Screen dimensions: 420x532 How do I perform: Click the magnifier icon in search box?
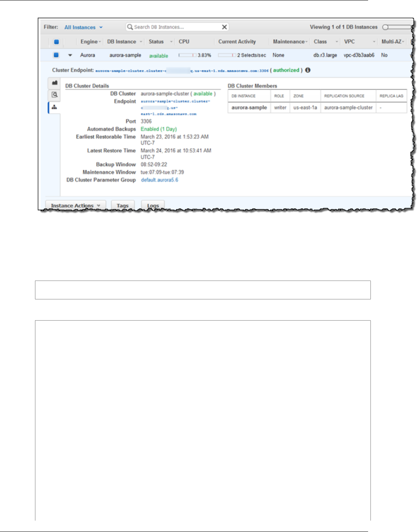point(130,27)
